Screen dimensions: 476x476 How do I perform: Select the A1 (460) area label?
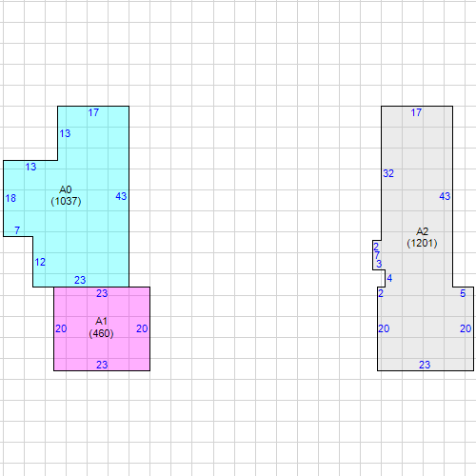pos(101,327)
